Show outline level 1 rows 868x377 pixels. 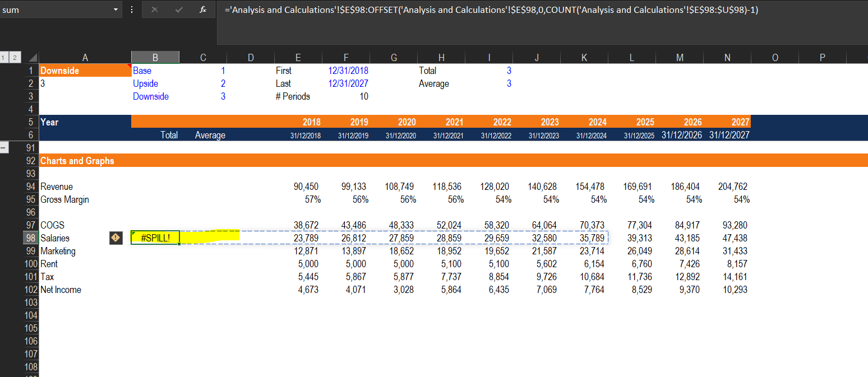point(4,58)
